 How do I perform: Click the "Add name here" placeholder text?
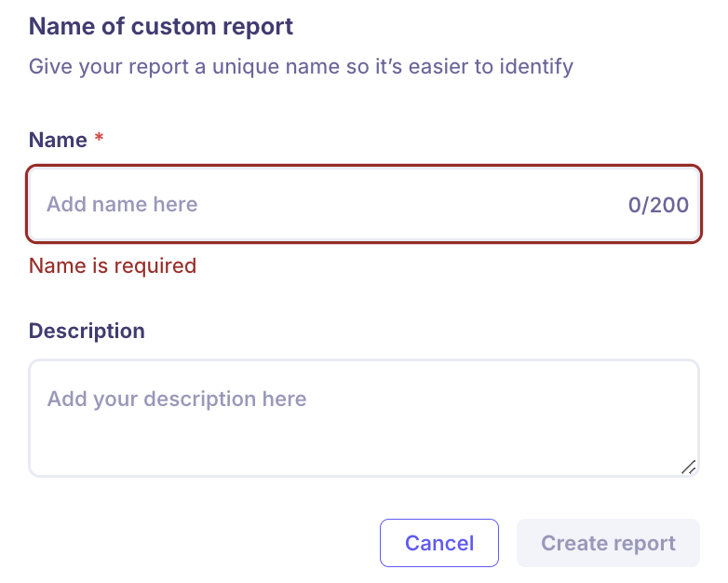[122, 204]
